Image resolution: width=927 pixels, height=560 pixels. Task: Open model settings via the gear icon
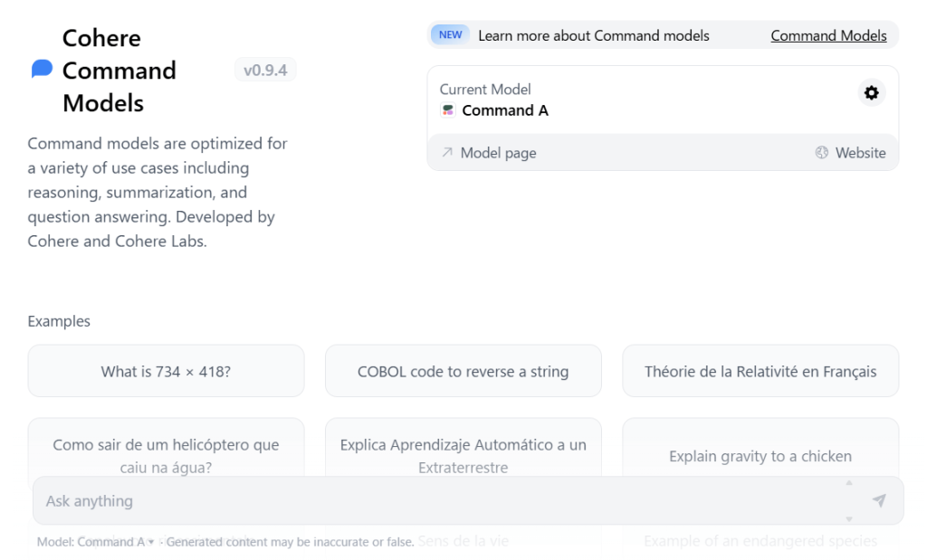tap(871, 93)
